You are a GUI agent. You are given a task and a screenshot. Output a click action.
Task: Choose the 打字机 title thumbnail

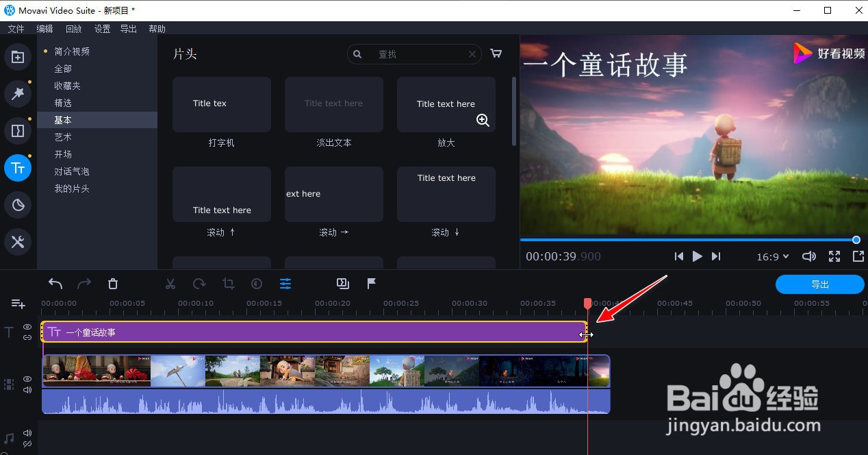[222, 104]
